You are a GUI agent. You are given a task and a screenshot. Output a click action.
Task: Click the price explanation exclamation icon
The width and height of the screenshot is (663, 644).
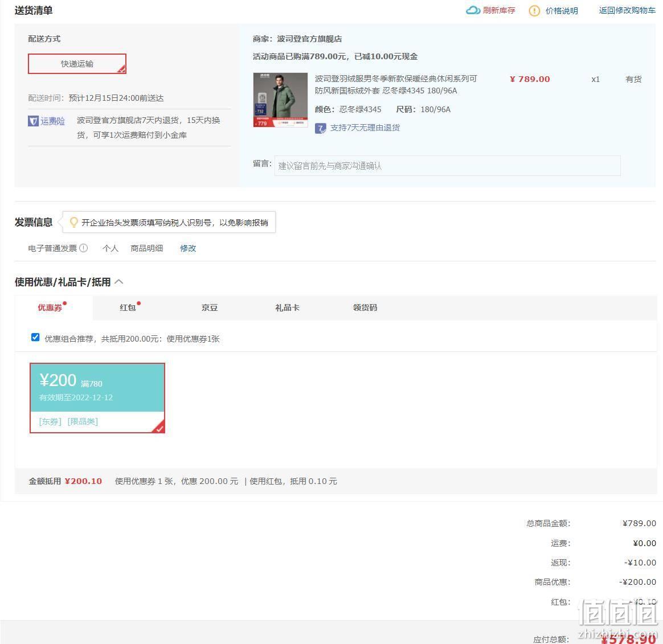click(x=534, y=11)
